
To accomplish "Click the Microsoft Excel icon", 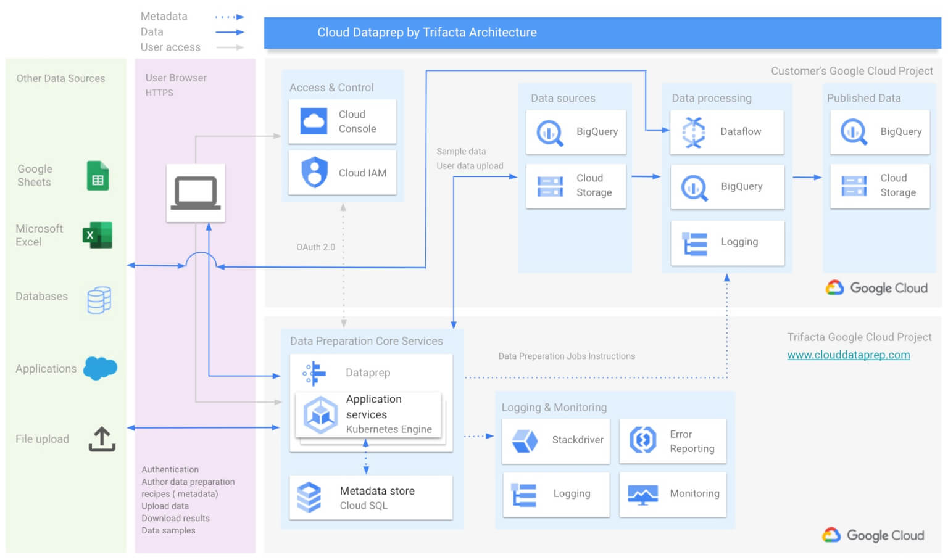I will point(98,235).
